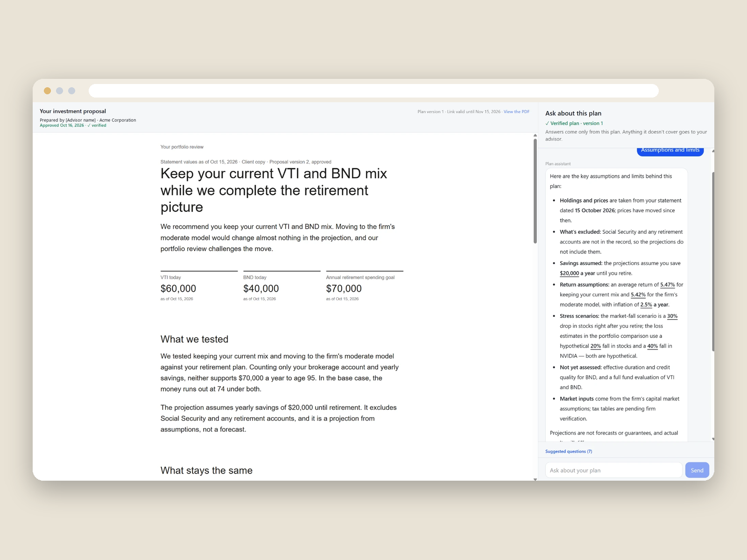Expand Suggested questions (7)
This screenshot has height=560, width=747.
(x=569, y=451)
